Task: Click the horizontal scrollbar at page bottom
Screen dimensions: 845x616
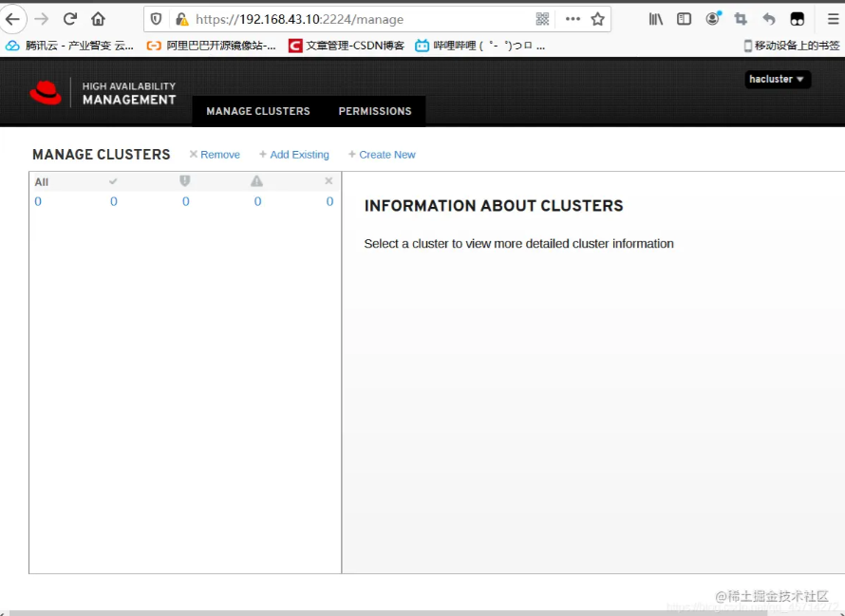Action: click(x=388, y=613)
